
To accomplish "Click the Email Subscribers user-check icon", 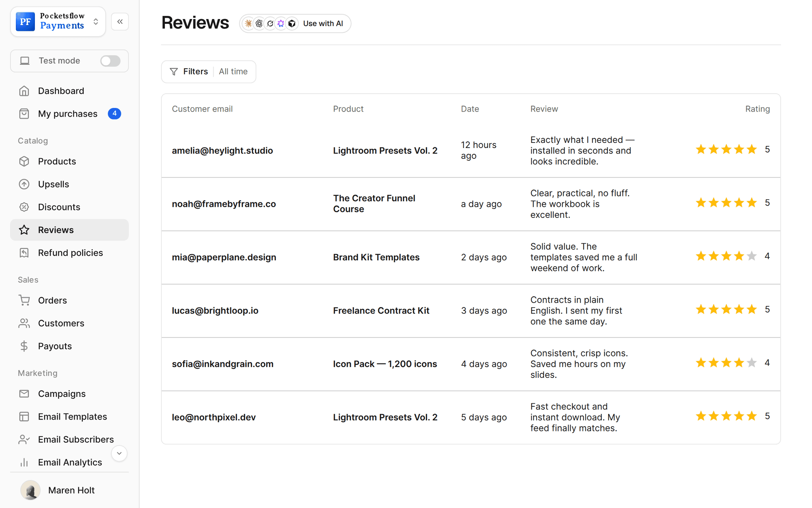I will click(x=24, y=439).
